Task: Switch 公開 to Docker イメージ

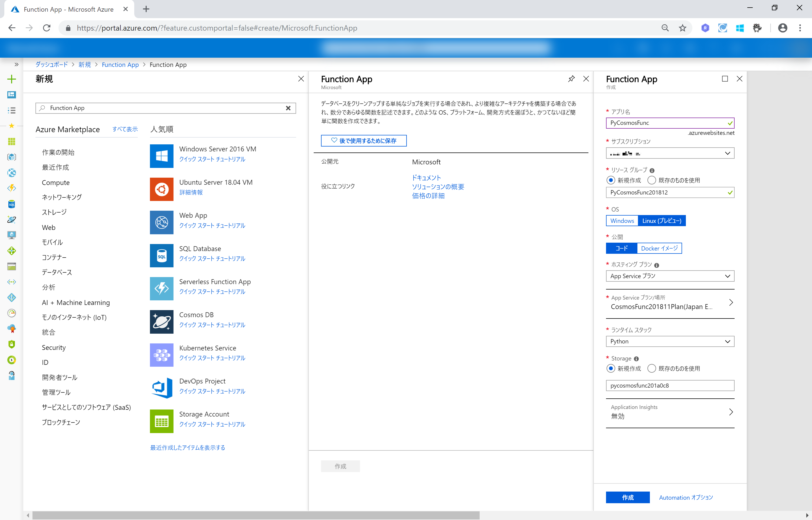Action: pos(659,248)
